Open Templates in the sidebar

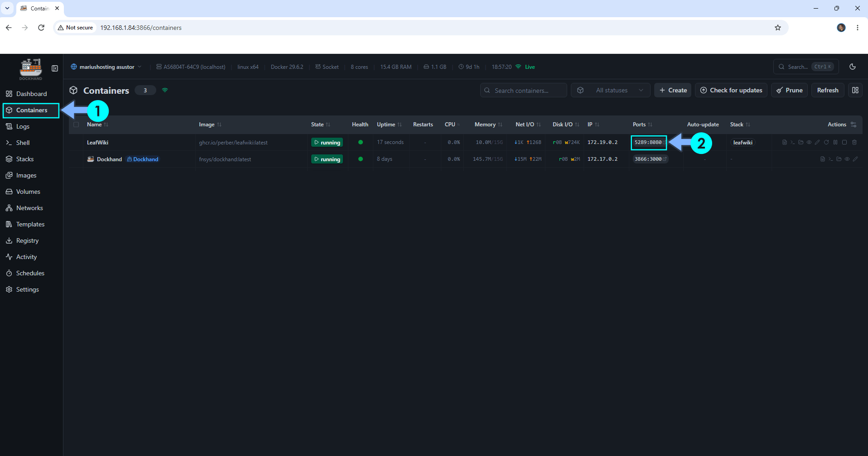pyautogui.click(x=31, y=224)
